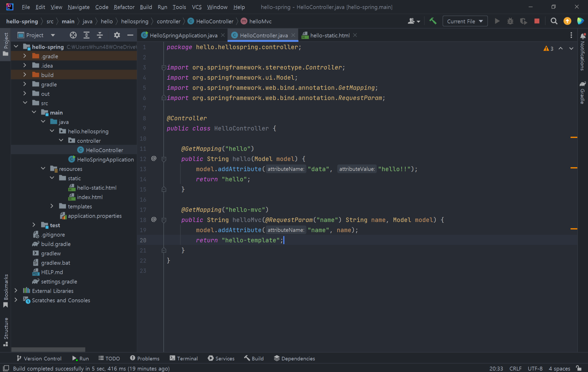
Task: Open the Refactor menu
Action: tap(124, 7)
